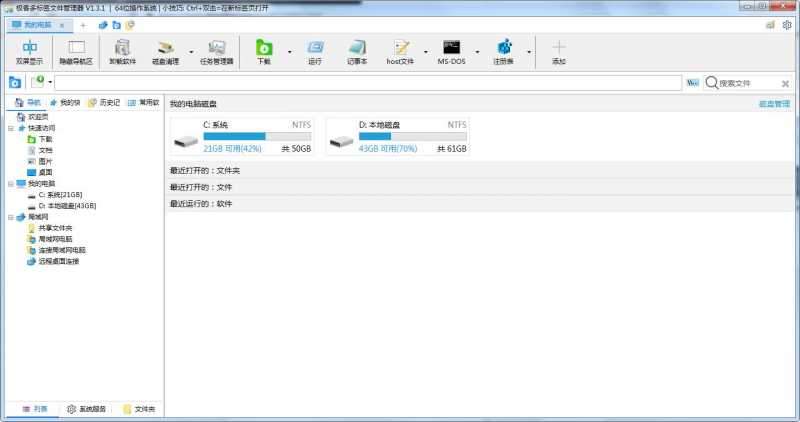Open the D: 本地磁盘 drive tile
Screen dimensions: 800x422
[398, 136]
